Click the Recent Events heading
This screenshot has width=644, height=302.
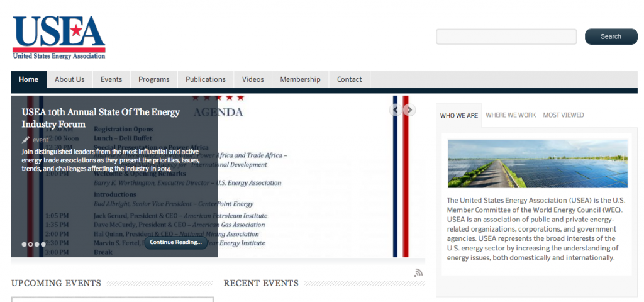tap(261, 283)
